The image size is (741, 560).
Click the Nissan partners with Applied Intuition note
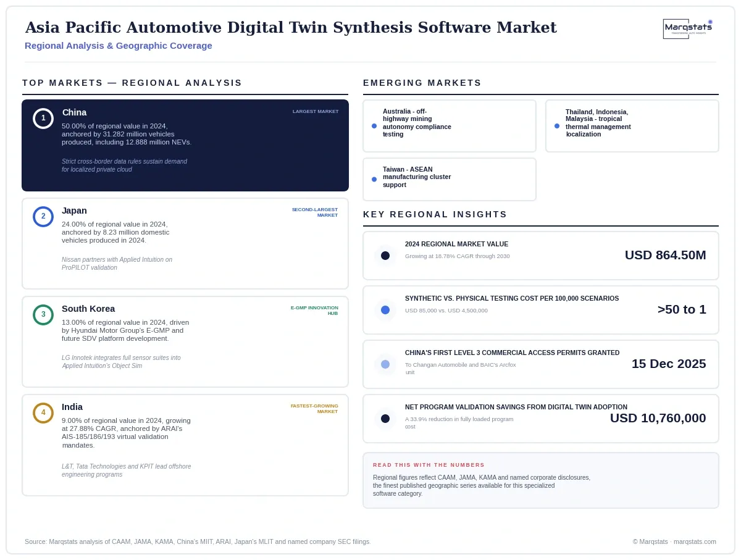point(117,264)
